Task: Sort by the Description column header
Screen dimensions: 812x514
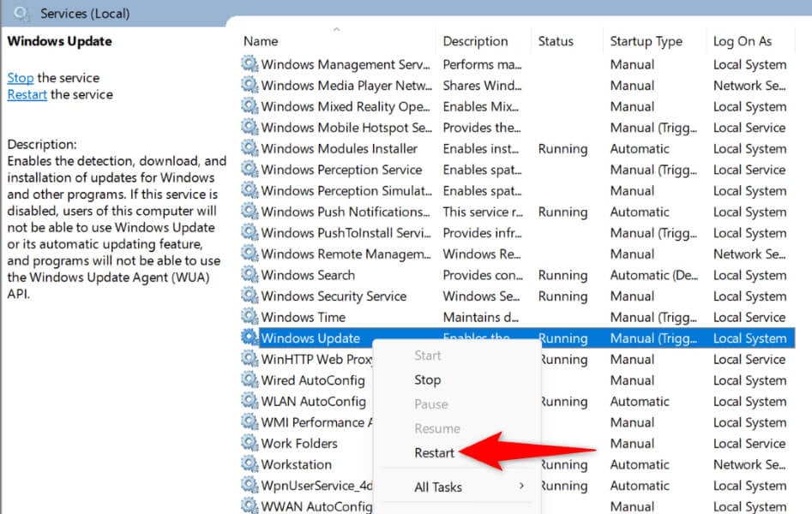Action: click(475, 41)
